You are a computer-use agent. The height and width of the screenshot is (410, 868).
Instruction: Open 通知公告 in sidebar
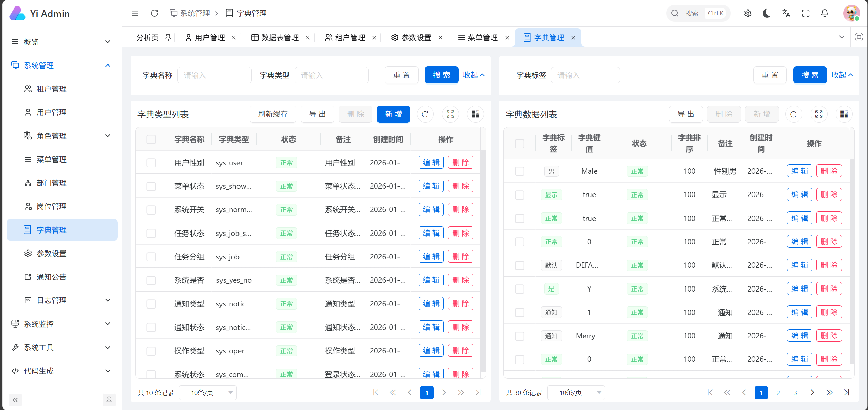pos(51,277)
